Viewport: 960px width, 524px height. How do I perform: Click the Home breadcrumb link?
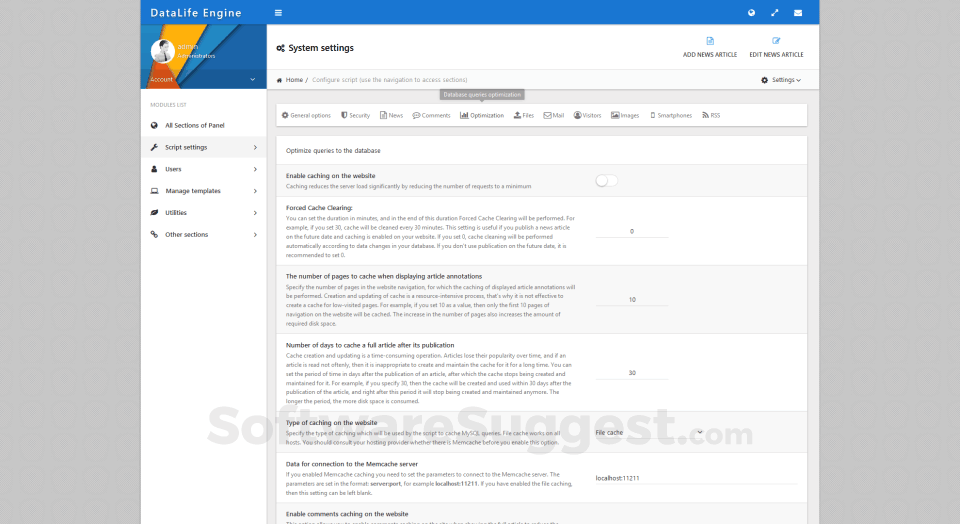coord(290,80)
